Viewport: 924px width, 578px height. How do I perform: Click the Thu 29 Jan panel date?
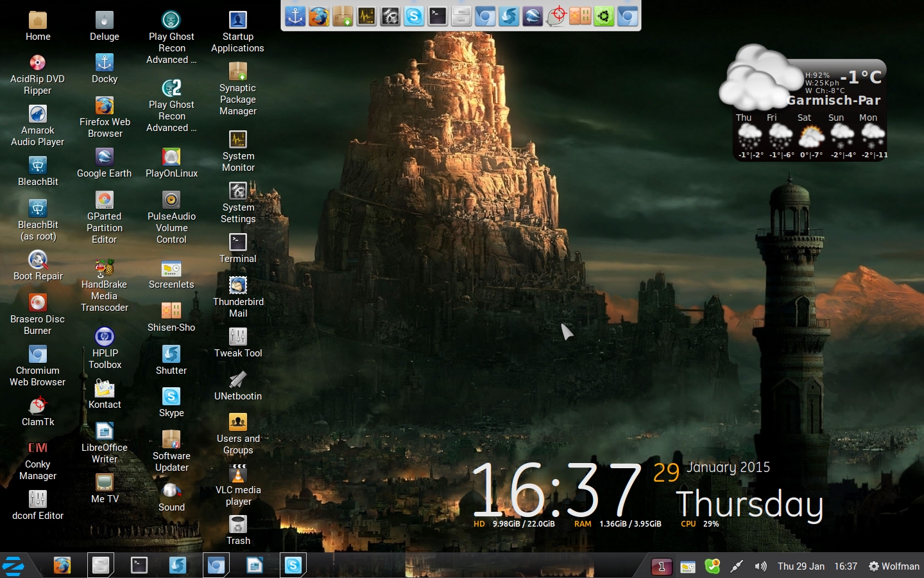801,566
